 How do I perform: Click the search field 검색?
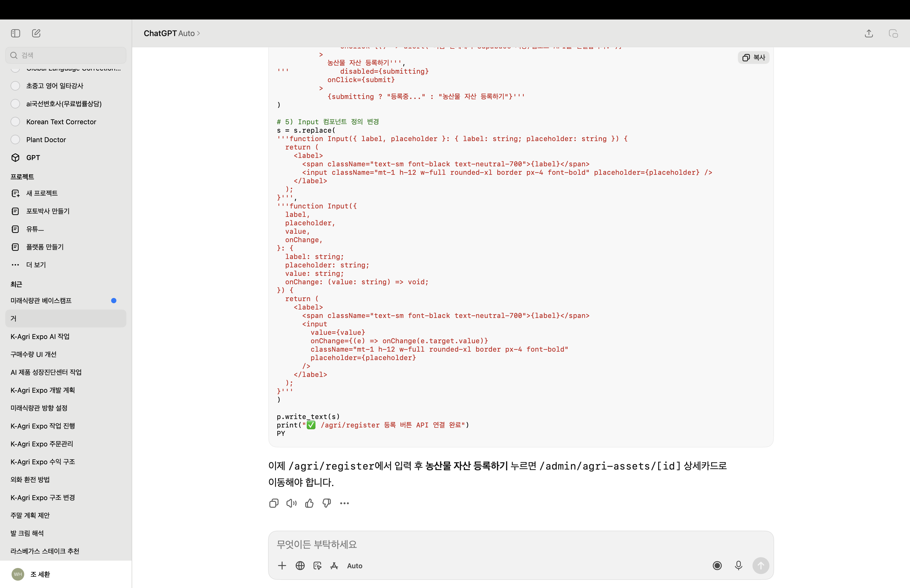(66, 55)
